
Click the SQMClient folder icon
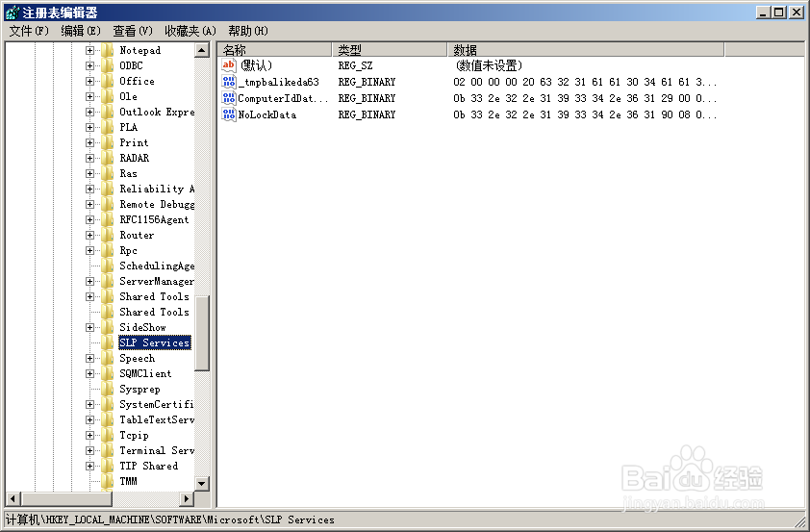[108, 373]
